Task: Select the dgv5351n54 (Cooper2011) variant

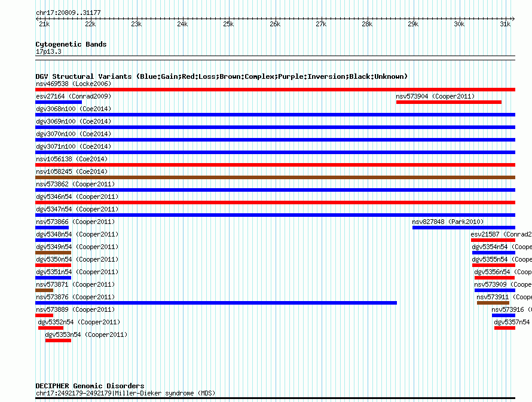Action: (53, 278)
